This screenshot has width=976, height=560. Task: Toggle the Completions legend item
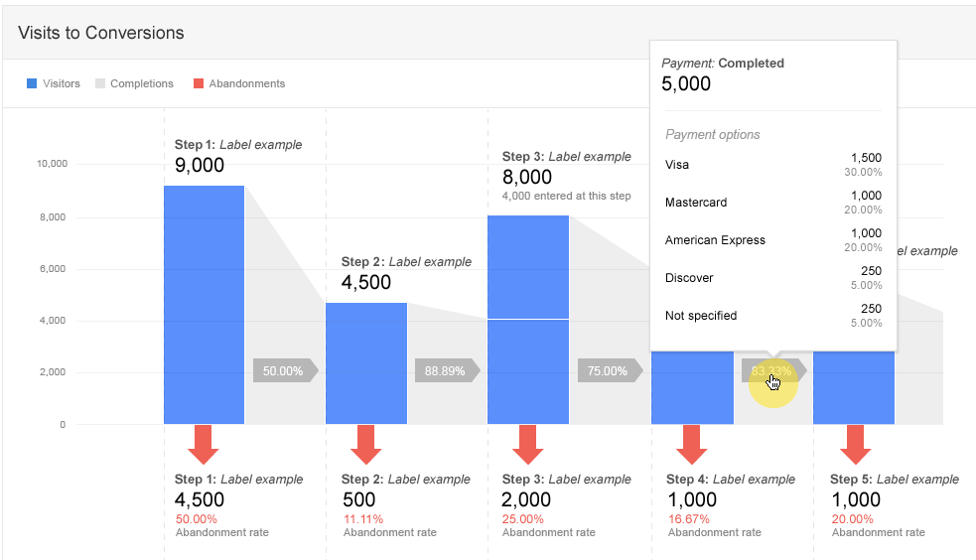[134, 83]
